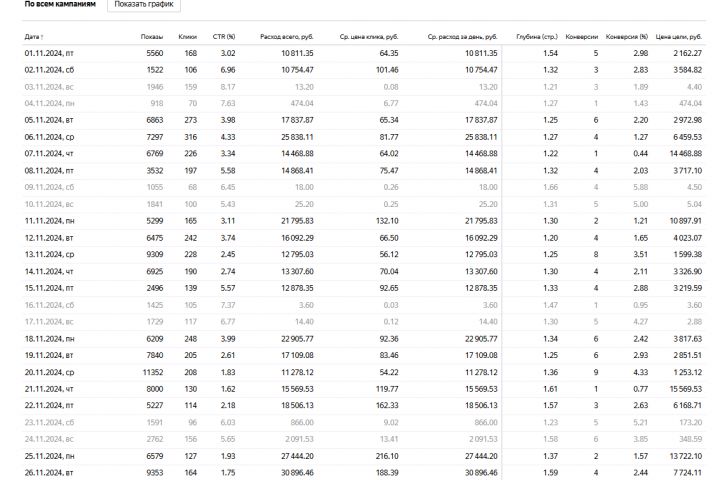
Task: Click impressions value 9309
Action: click(155, 254)
